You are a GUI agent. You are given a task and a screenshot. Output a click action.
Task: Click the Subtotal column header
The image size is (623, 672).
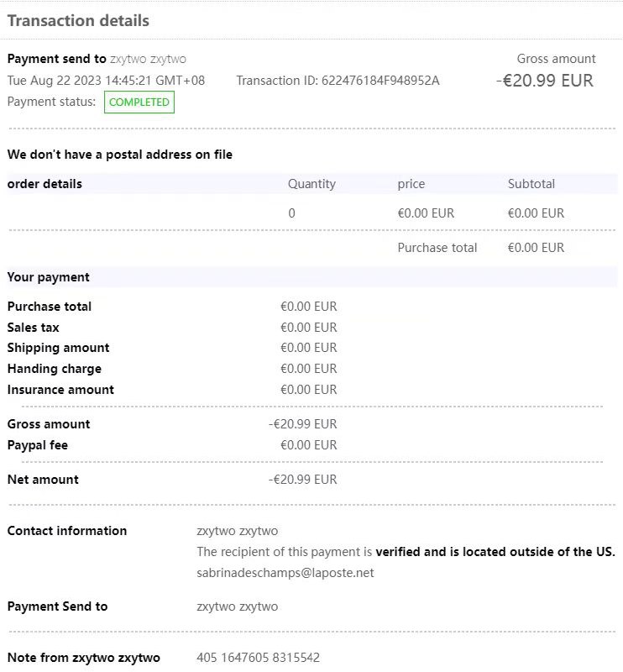tap(531, 184)
